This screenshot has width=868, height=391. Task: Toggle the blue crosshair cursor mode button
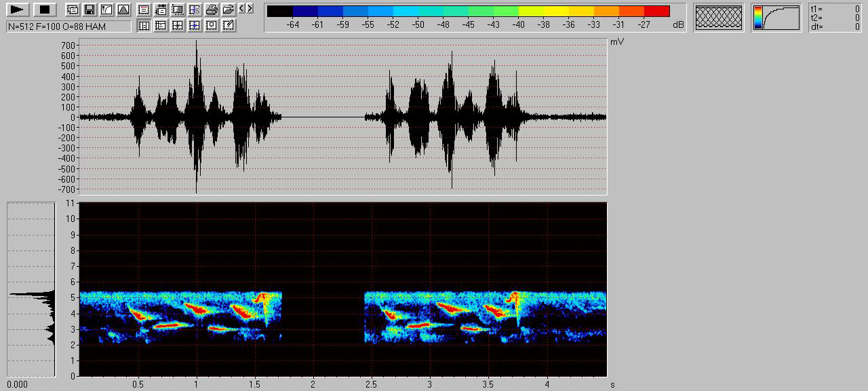tap(194, 26)
